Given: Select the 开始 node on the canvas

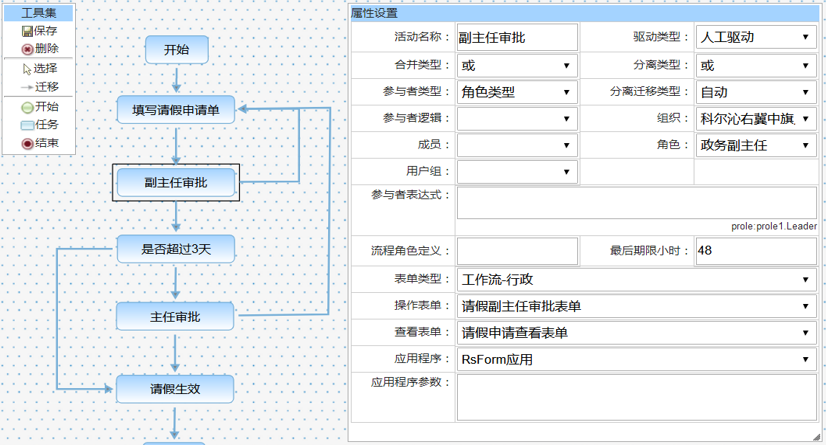Looking at the screenshot, I should click(176, 50).
